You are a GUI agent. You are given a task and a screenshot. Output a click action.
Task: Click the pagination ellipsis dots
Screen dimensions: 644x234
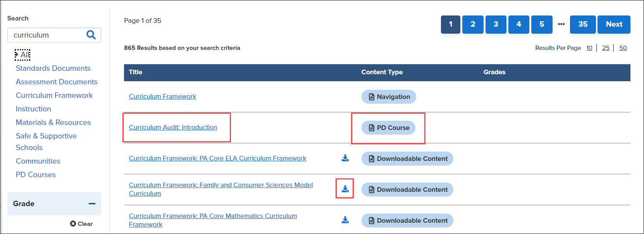click(561, 24)
